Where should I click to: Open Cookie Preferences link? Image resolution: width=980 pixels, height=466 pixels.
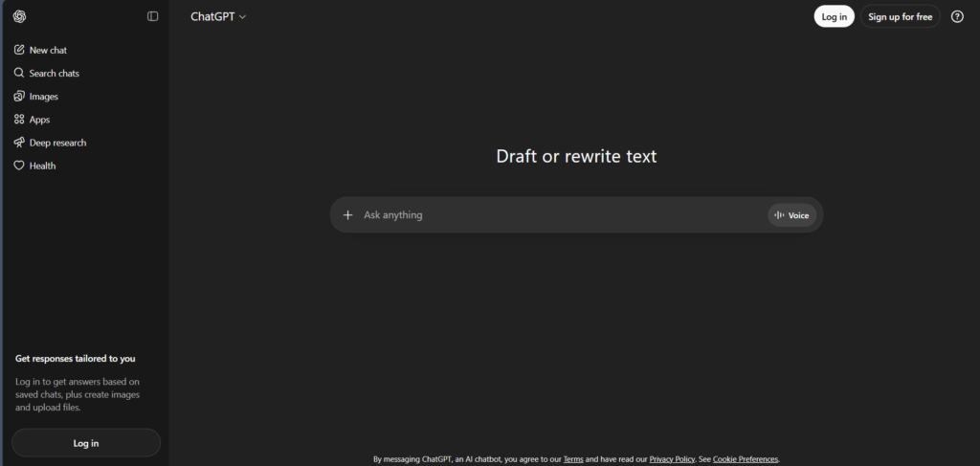(746, 459)
